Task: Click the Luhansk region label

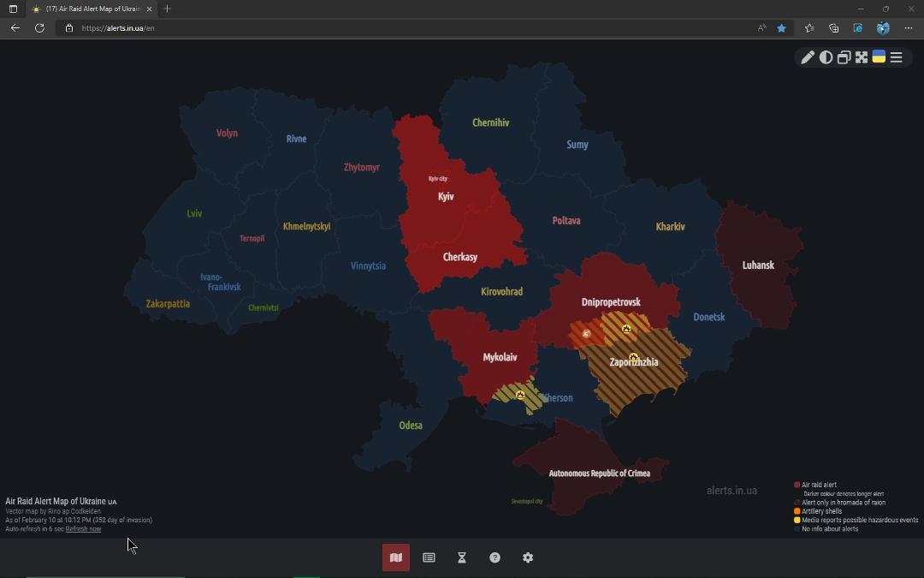Action: pyautogui.click(x=758, y=265)
